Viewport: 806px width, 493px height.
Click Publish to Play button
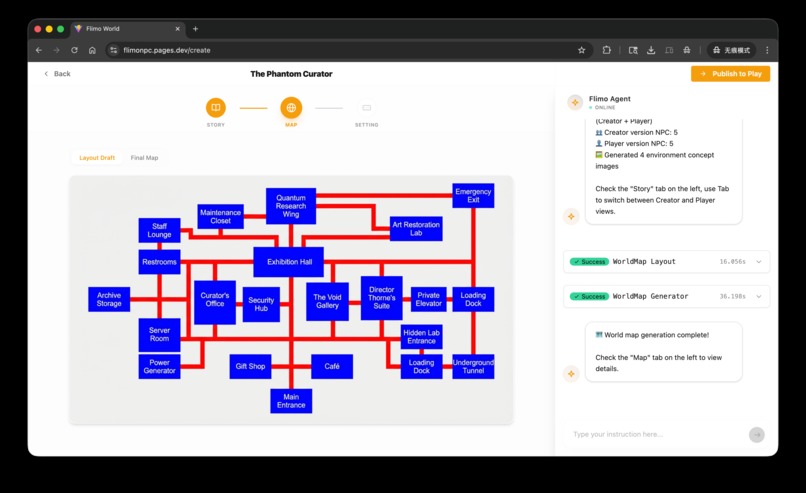pyautogui.click(x=730, y=74)
